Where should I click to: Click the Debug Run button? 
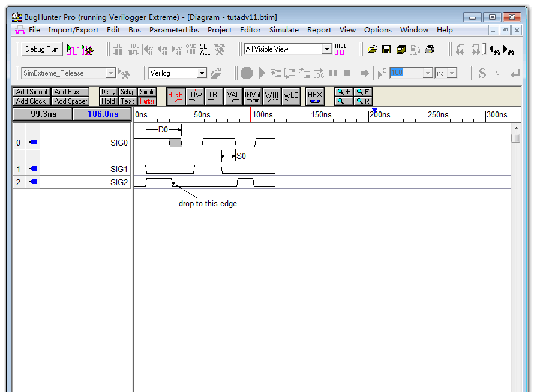point(42,49)
